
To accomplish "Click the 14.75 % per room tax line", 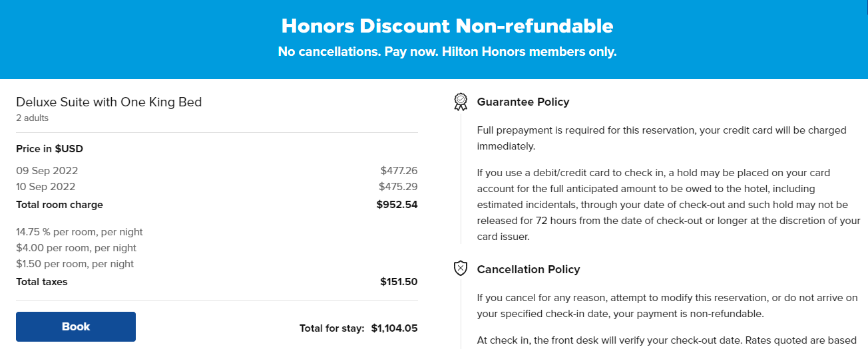I will coord(79,232).
